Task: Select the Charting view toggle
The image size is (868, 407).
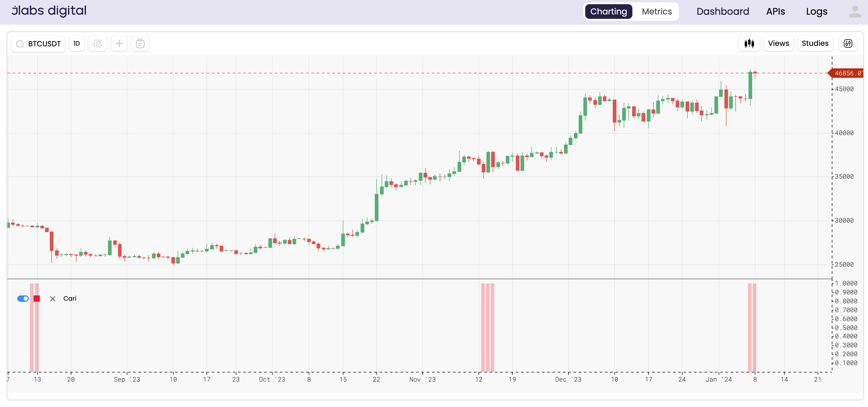Action: click(x=608, y=12)
